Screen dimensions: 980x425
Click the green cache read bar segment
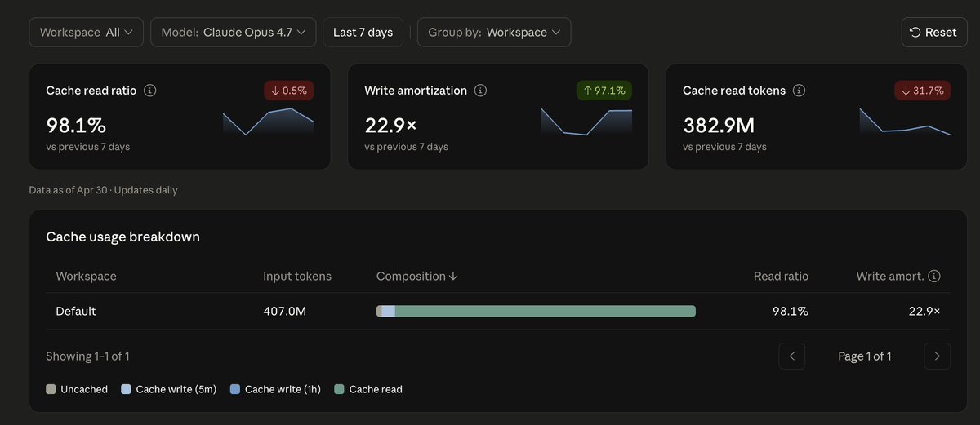pos(546,311)
